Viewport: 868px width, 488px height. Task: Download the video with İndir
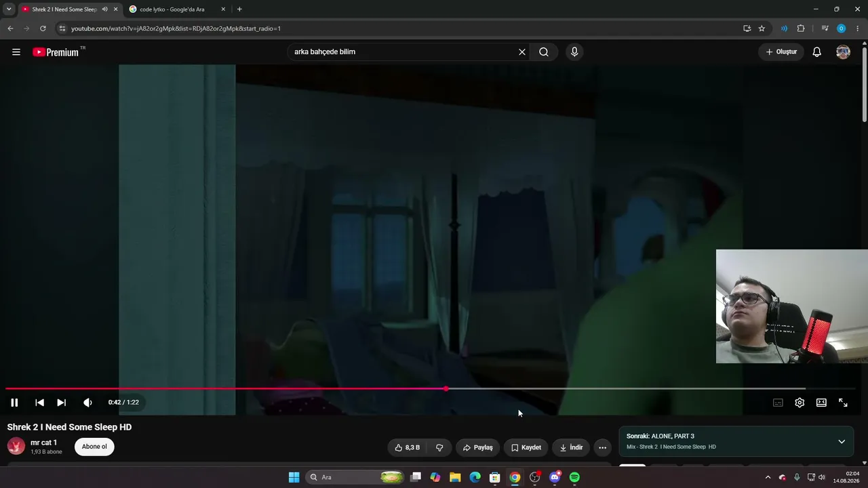571,447
